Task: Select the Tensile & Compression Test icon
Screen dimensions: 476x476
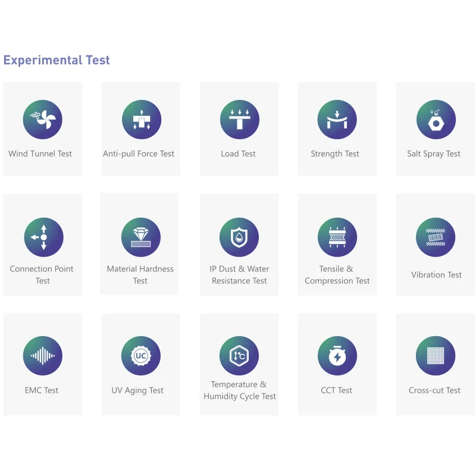Action: (337, 237)
